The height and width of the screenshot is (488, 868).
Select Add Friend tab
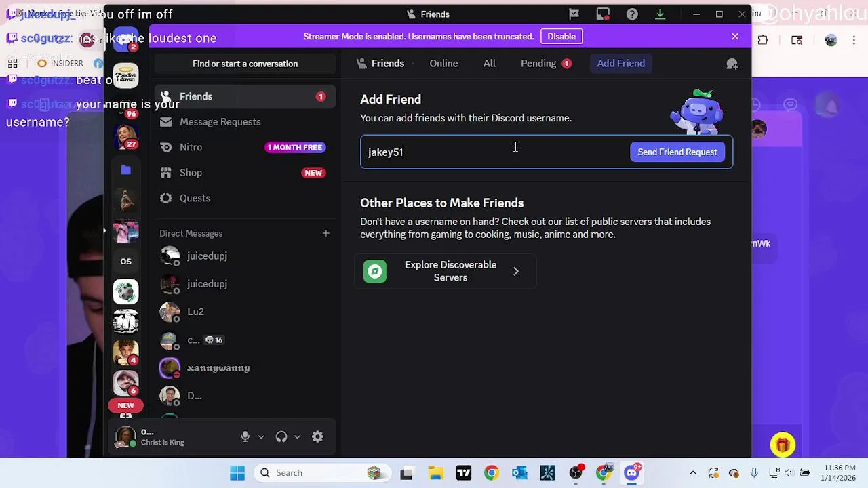(x=621, y=64)
